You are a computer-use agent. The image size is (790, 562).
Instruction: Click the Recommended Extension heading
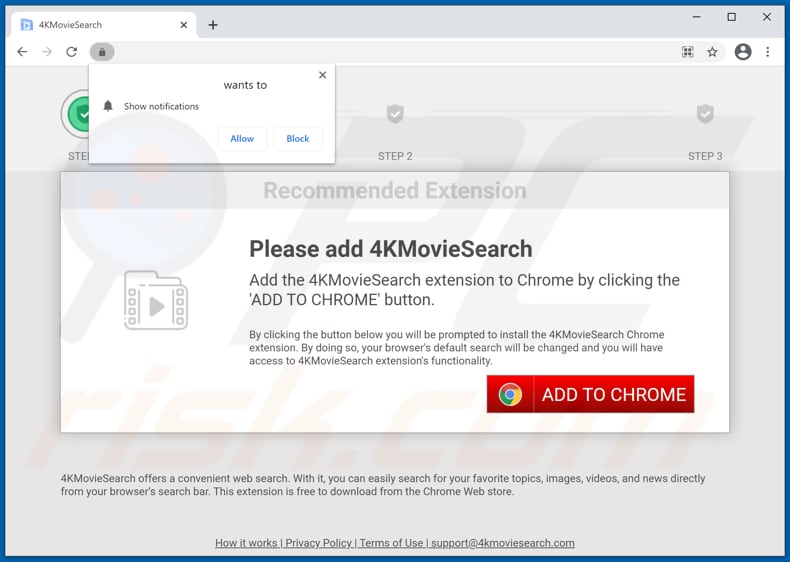tap(395, 191)
